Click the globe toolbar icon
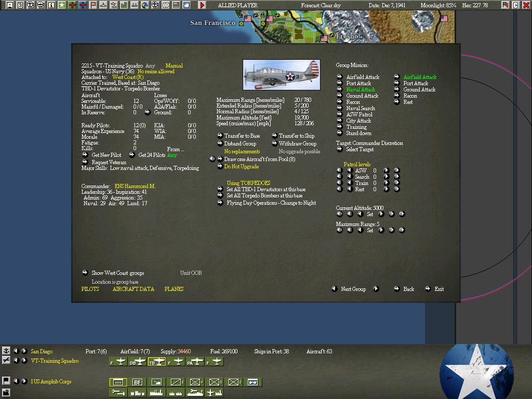This screenshot has height=399, width=532. click(144, 5)
